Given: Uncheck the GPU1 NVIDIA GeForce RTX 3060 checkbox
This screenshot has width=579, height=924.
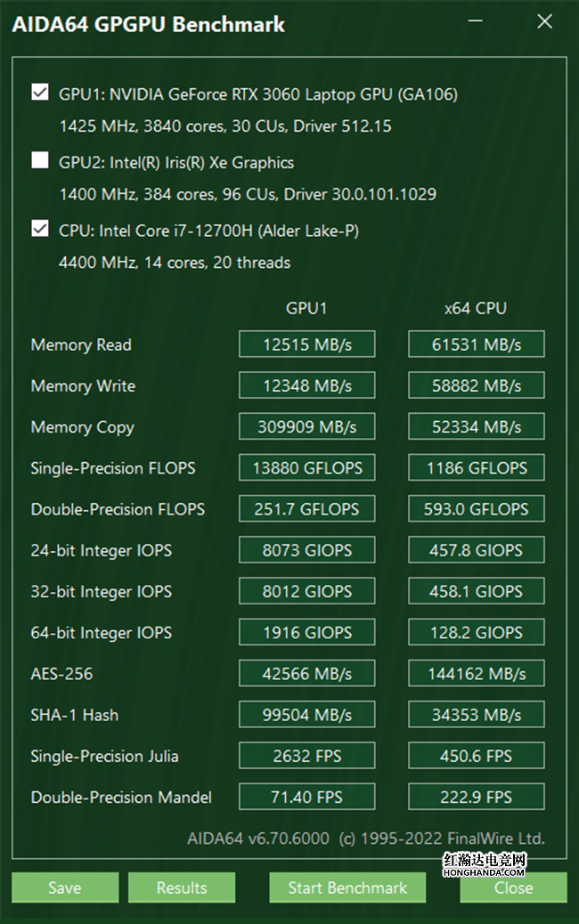Looking at the screenshot, I should (x=40, y=93).
